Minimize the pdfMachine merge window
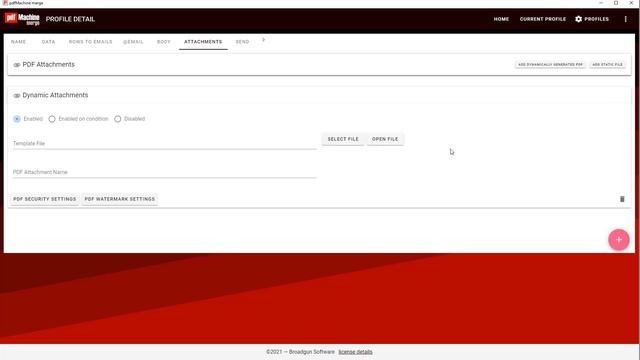Viewport: 640px width, 360px height. [x=601, y=3]
